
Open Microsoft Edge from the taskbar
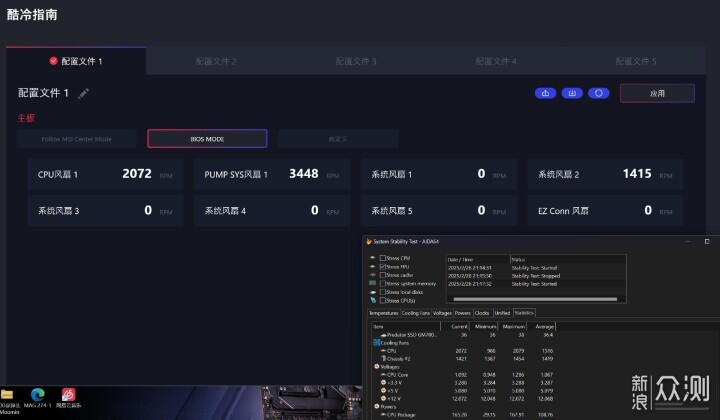tap(38, 395)
